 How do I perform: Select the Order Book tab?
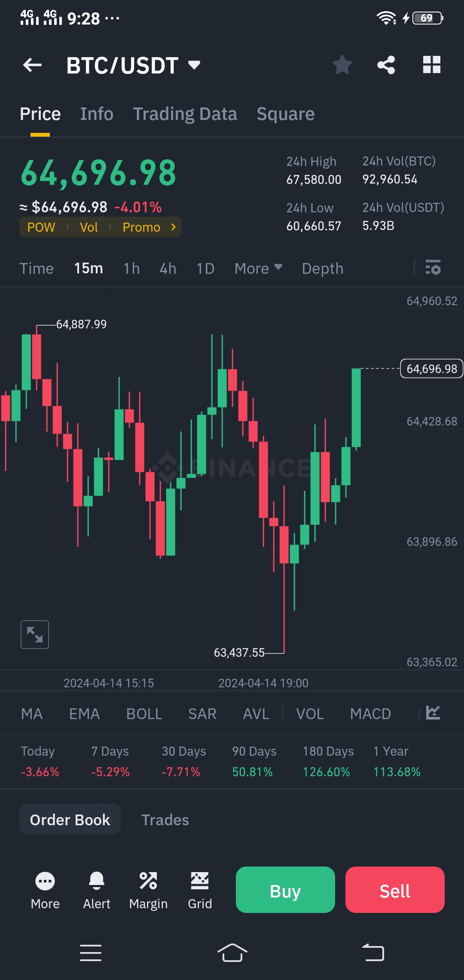click(x=70, y=819)
